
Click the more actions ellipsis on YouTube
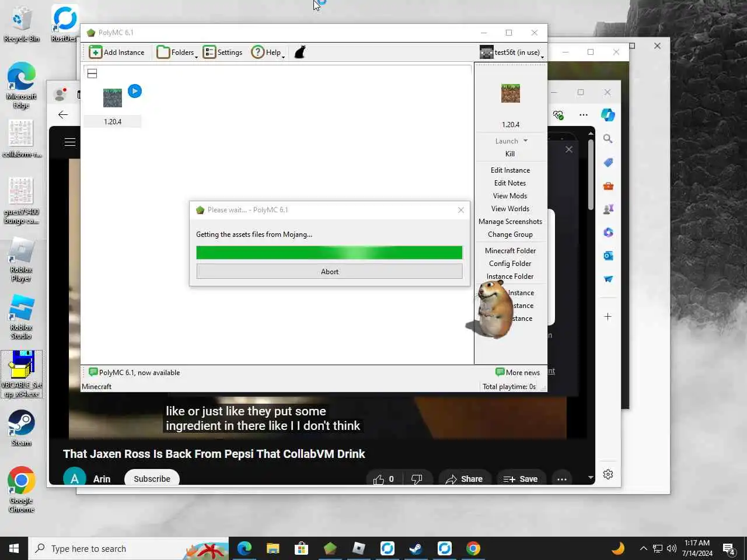pos(562,479)
